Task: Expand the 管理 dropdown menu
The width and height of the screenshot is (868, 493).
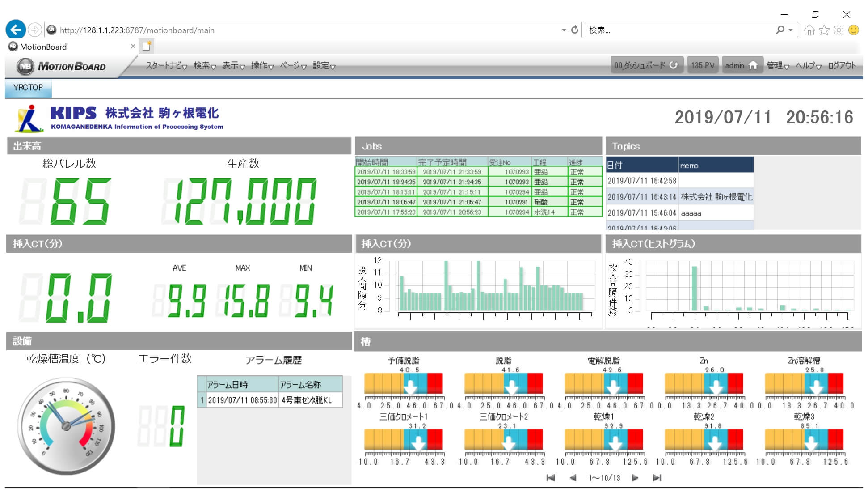Action: 778,66
